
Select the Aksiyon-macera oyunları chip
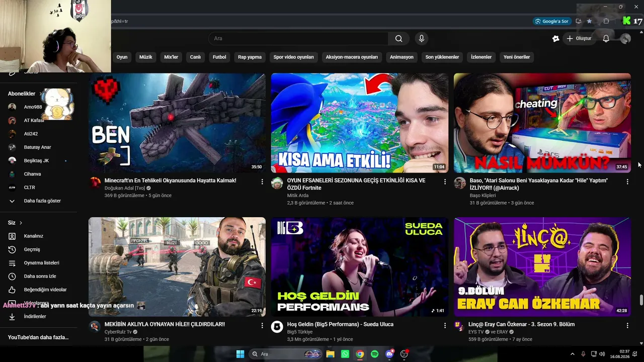point(352,57)
